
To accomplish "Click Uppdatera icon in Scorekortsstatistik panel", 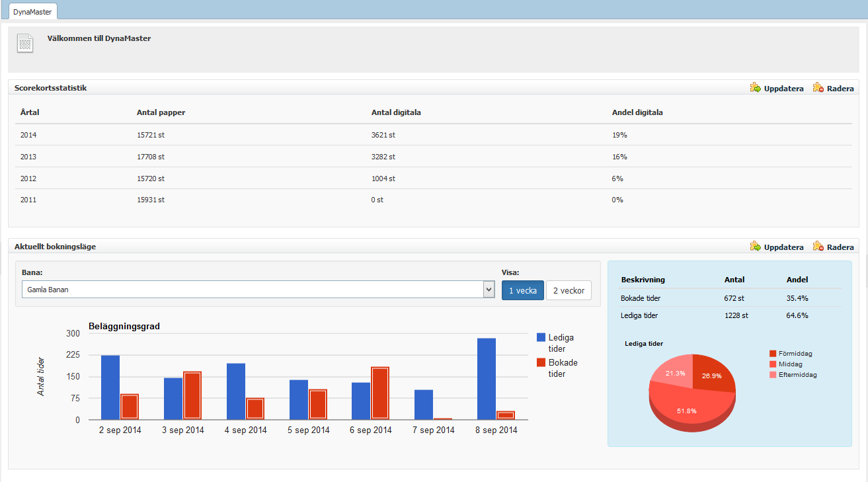I will (756, 87).
